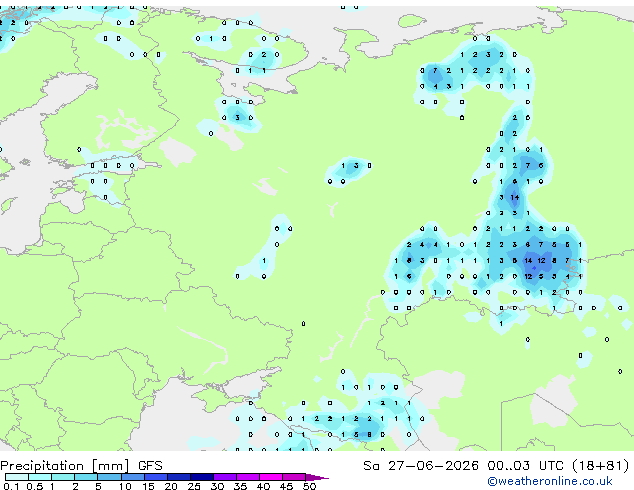Viewport: 634px width, 490px height.
Task: Click the date label Sa 27-06-2026
Action: coord(421,466)
